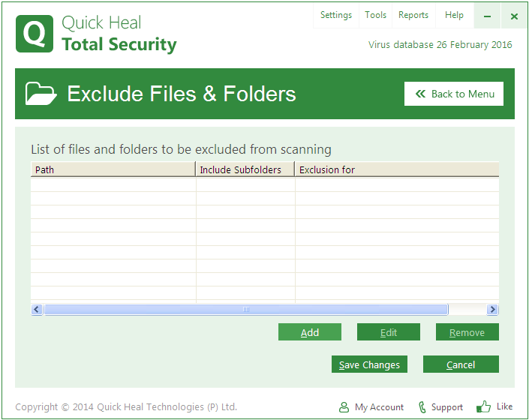Viewport: 529px width, 420px height.
Task: Click the thumbs-up Like icon
Action: [484, 406]
